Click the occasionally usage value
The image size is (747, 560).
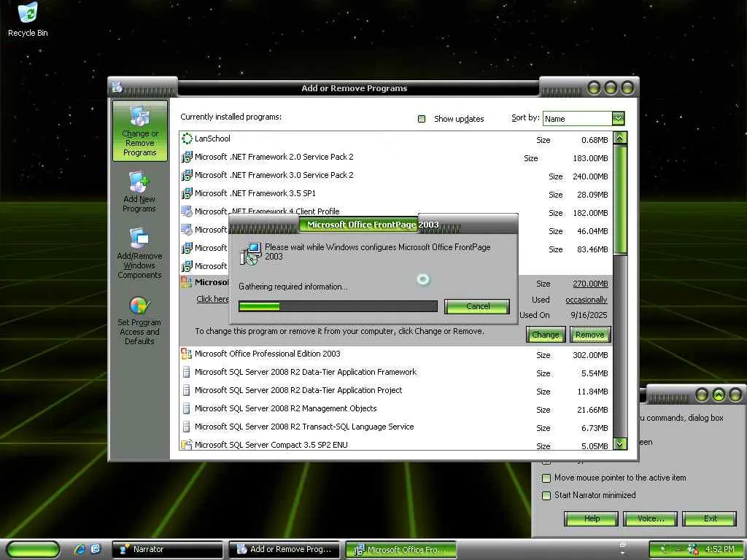click(587, 300)
